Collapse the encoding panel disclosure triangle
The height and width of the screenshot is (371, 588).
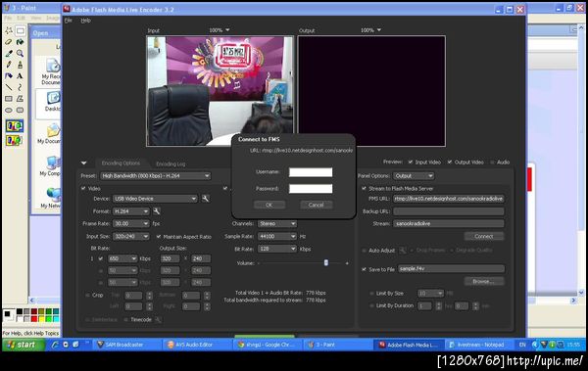click(83, 163)
